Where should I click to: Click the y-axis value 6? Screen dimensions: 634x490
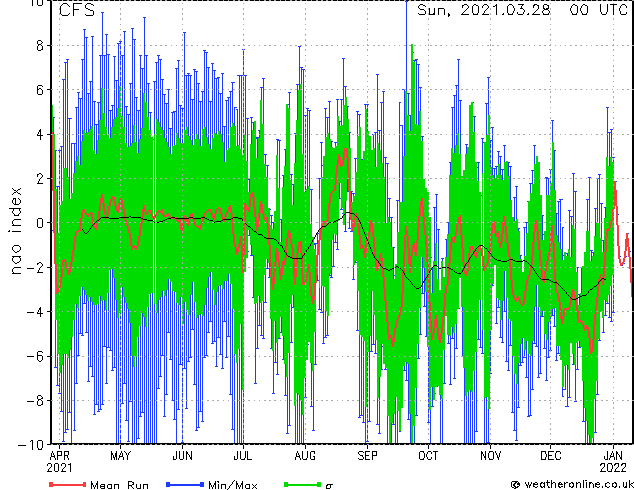(x=40, y=90)
